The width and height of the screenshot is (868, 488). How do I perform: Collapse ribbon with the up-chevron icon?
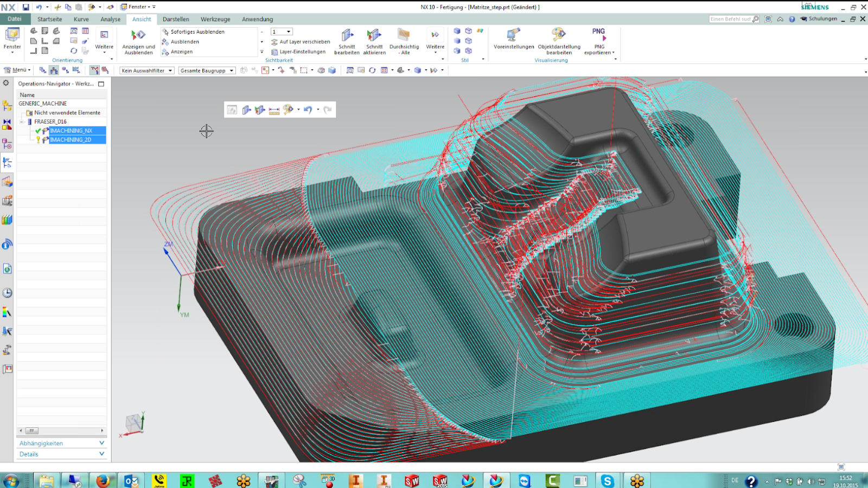(x=780, y=19)
